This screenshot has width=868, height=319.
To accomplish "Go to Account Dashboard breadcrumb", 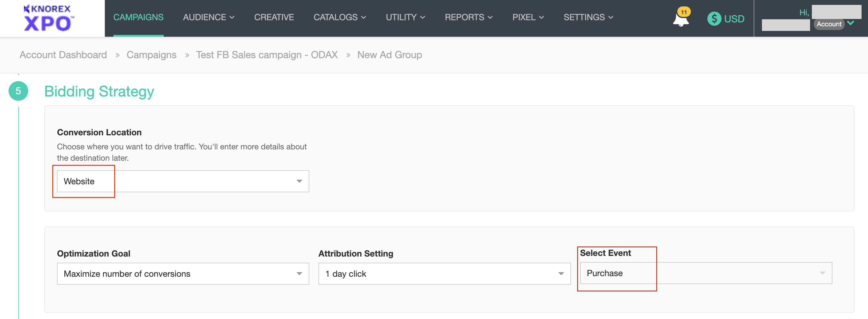I will [x=63, y=55].
